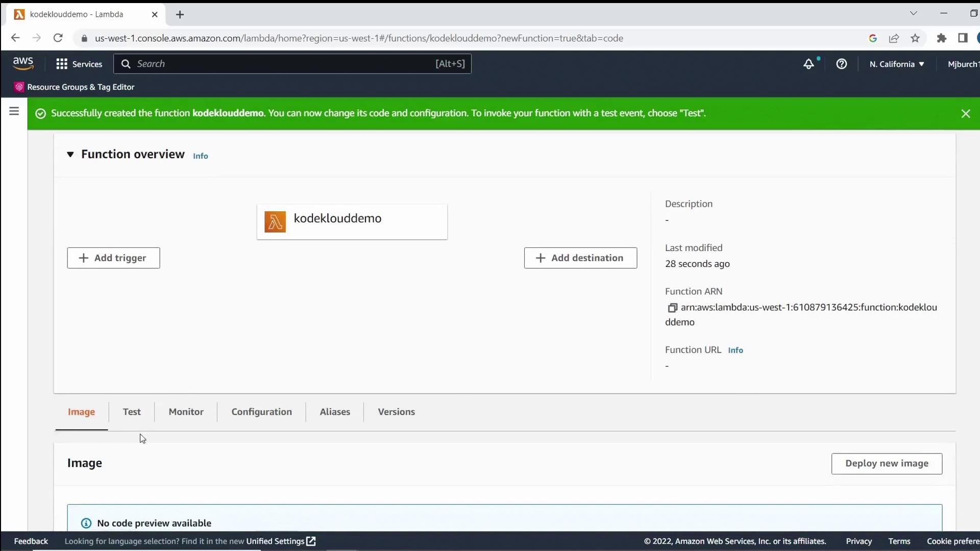
Task: Click the AWS logo home icon
Action: pyautogui.click(x=23, y=63)
